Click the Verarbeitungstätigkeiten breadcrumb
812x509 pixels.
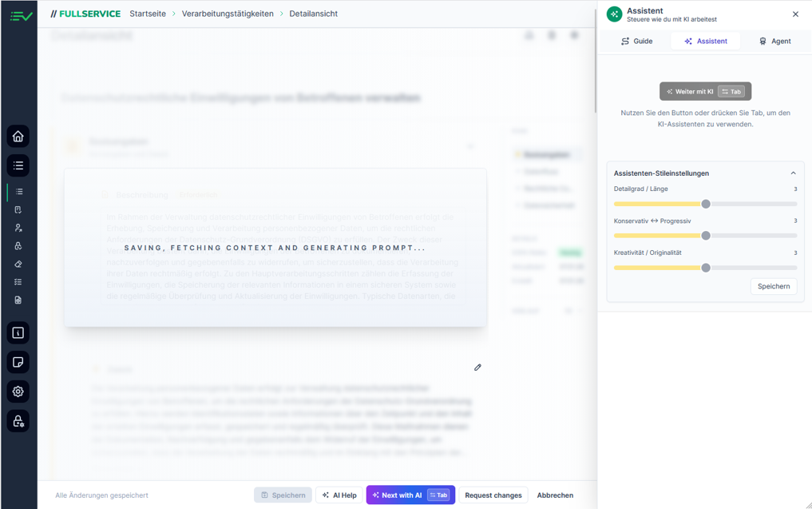coord(228,14)
